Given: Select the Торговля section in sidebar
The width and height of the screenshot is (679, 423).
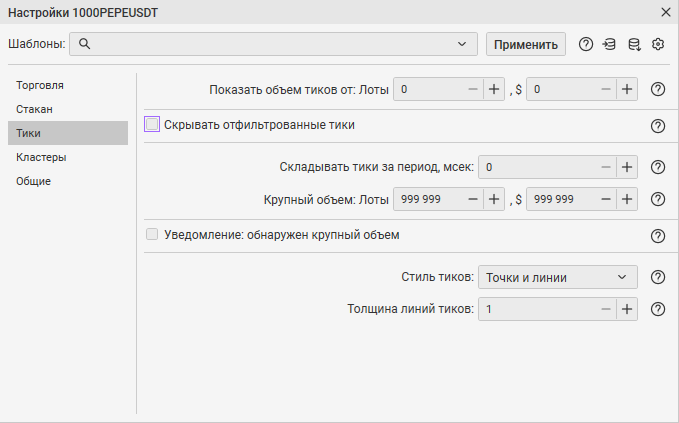Looking at the screenshot, I should [40, 85].
